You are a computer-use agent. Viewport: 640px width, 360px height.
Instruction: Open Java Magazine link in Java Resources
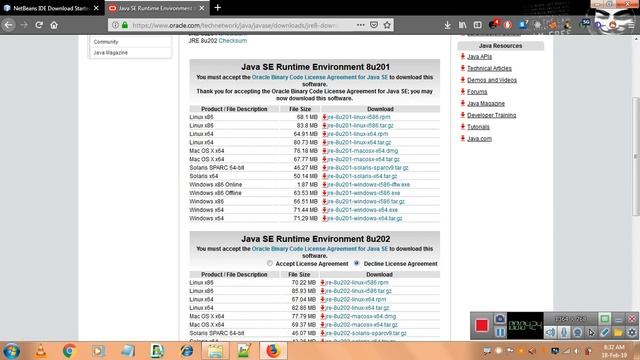pyautogui.click(x=486, y=104)
